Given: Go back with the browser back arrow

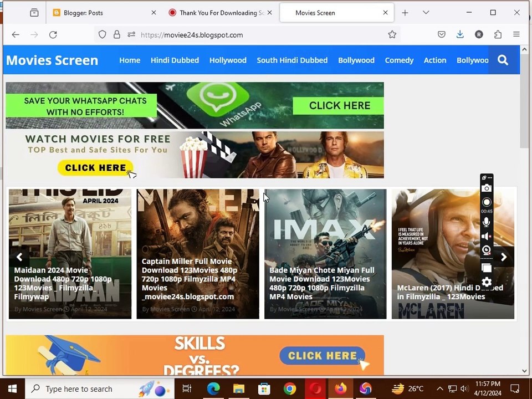Looking at the screenshot, I should coord(16,34).
